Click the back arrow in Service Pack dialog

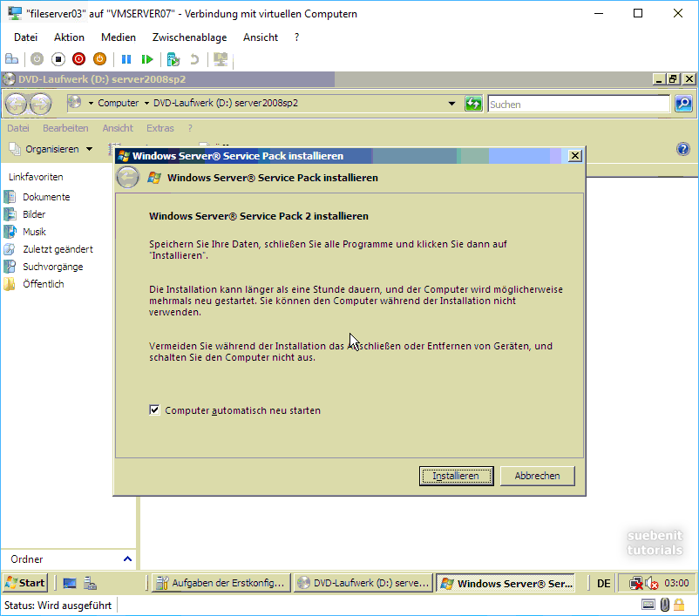coord(128,178)
